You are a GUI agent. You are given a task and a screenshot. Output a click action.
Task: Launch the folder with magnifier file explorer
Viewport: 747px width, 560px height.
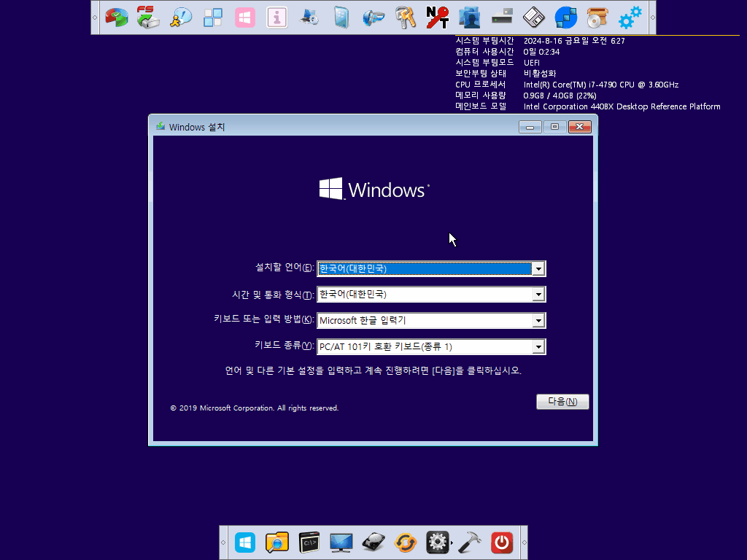[x=276, y=542]
